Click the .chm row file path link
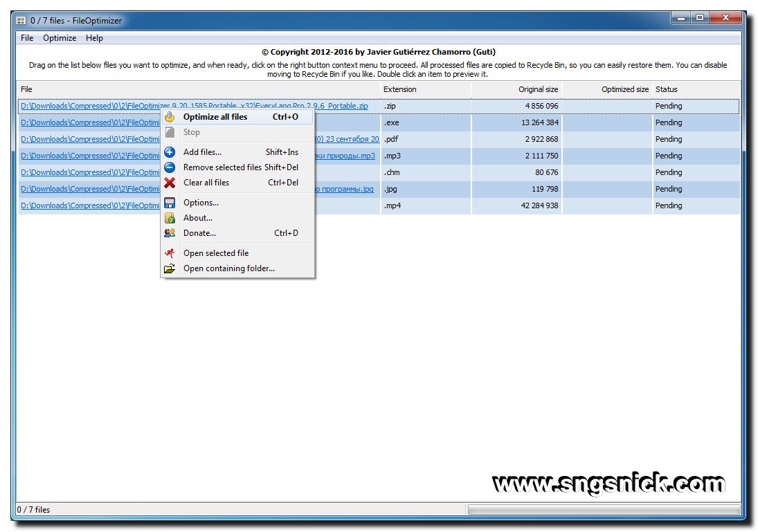 90,172
